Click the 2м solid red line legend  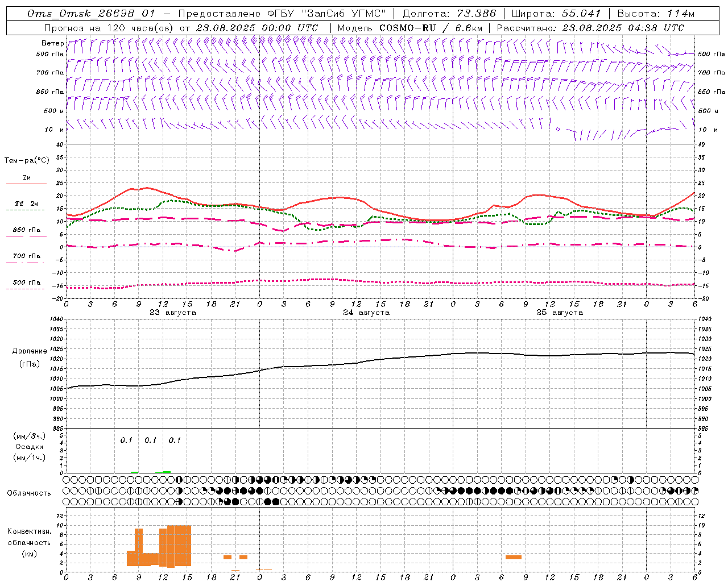tap(27, 181)
